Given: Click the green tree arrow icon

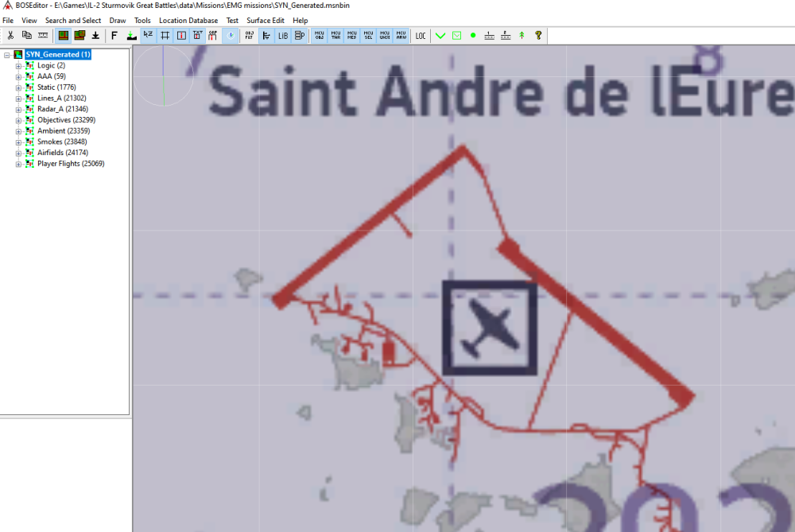Looking at the screenshot, I should point(522,36).
